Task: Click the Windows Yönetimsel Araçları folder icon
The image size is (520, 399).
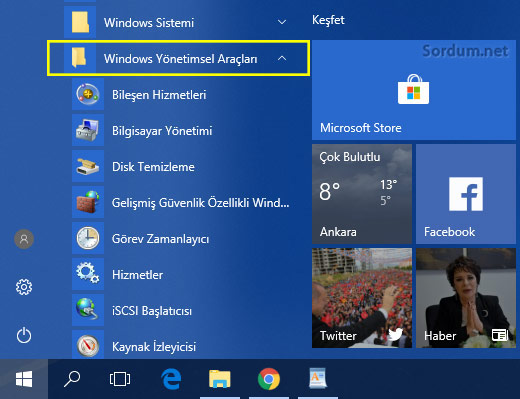Action: pos(79,57)
